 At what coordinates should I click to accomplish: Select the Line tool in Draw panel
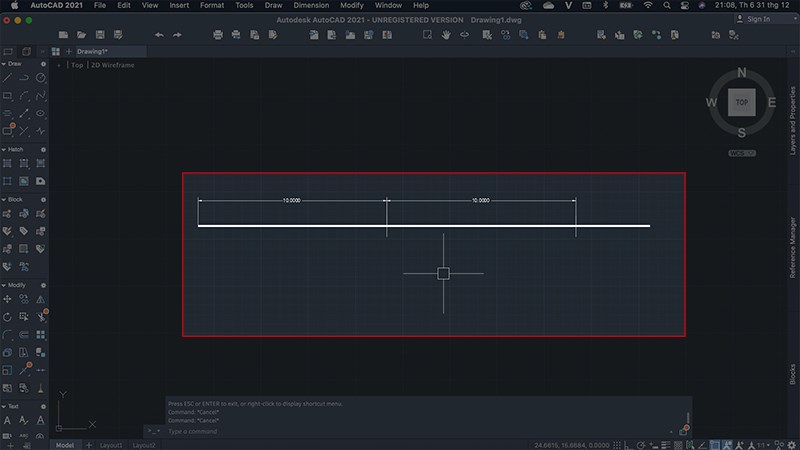pyautogui.click(x=8, y=78)
